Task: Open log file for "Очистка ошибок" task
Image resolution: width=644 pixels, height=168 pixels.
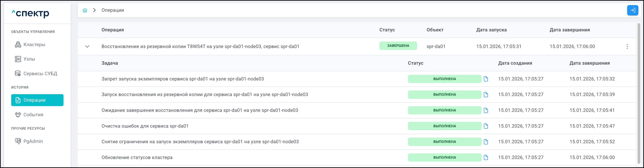Action: 486,126
